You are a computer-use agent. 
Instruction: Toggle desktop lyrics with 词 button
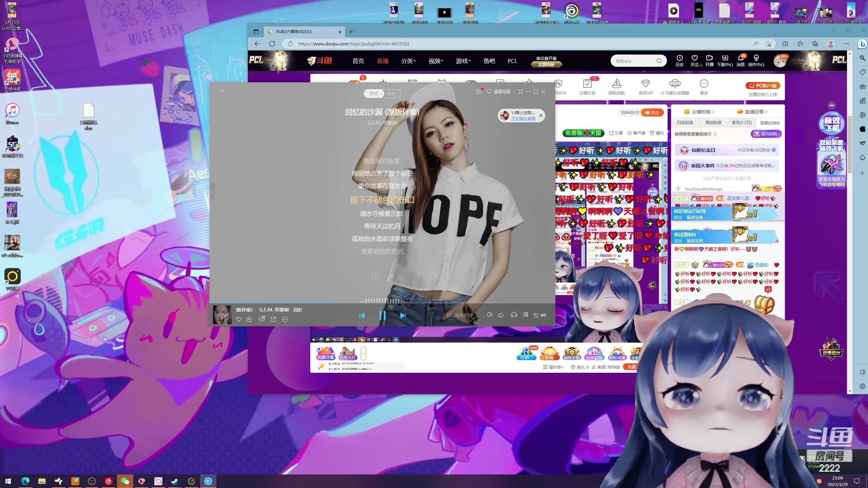coord(525,315)
